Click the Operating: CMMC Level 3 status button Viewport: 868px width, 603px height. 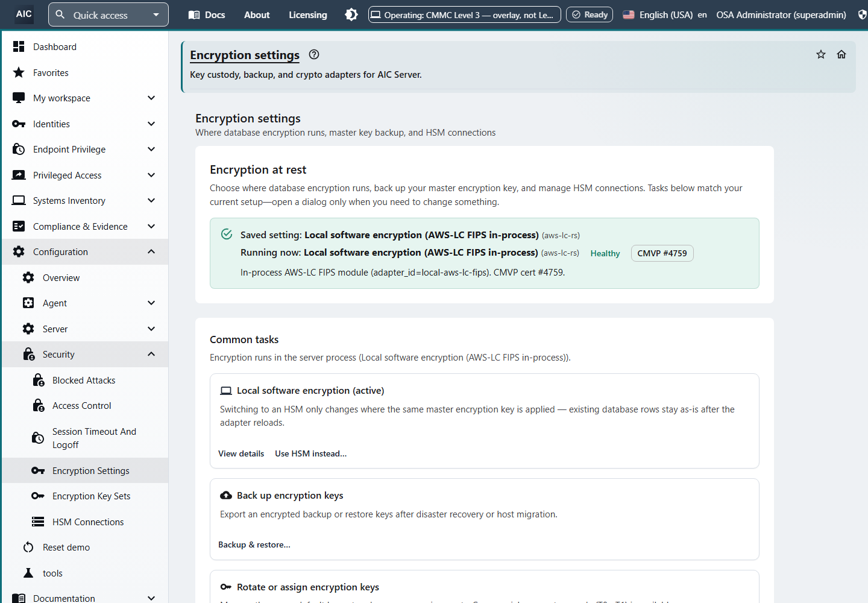[x=465, y=14]
